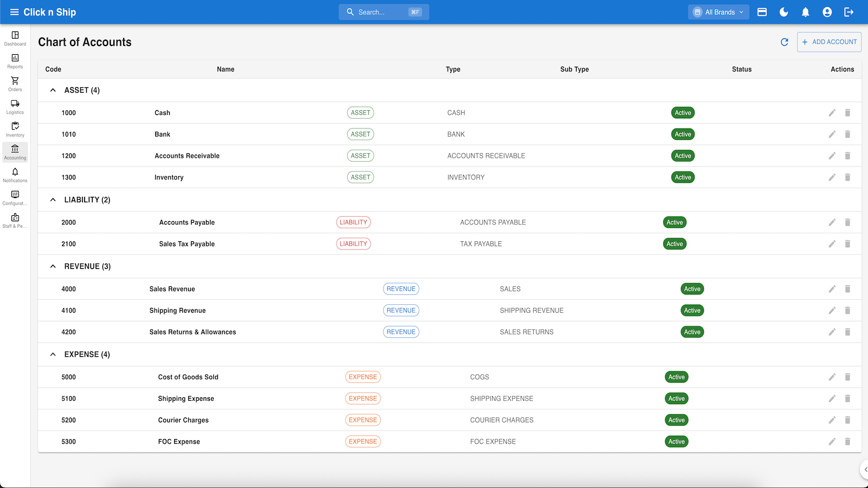This screenshot has width=868, height=488.
Task: Delete the FOC Expense account
Action: point(847,441)
